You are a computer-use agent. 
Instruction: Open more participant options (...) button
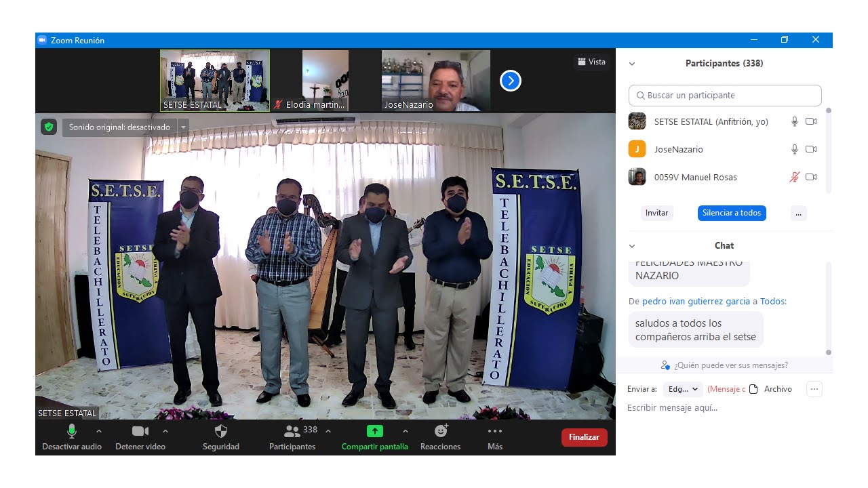(x=798, y=213)
